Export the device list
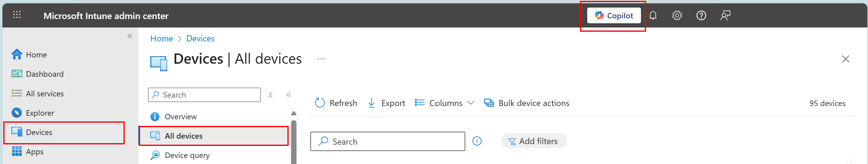This screenshot has width=868, height=164. coord(386,103)
